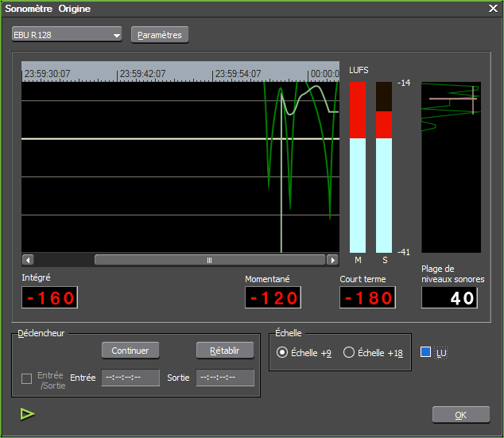
Task: Select the Échelle +18 radio button
Action: click(349, 352)
